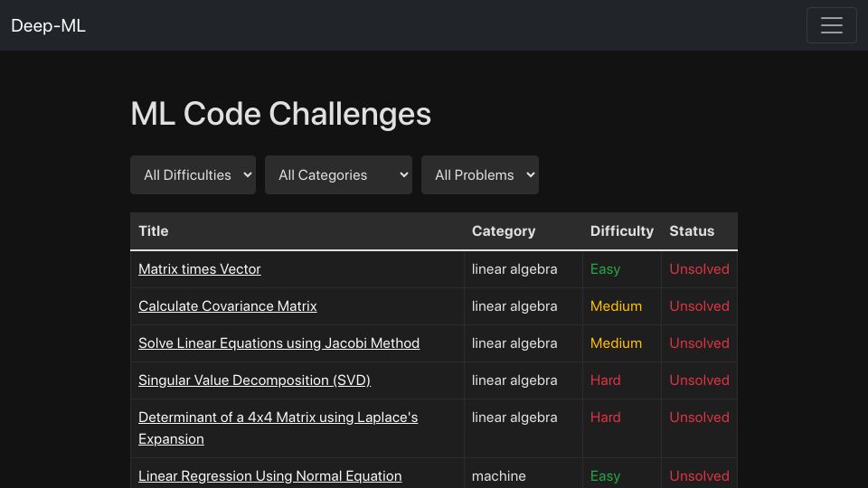
Task: Click Unsolved status in Linear Regression row
Action: pyautogui.click(x=699, y=476)
